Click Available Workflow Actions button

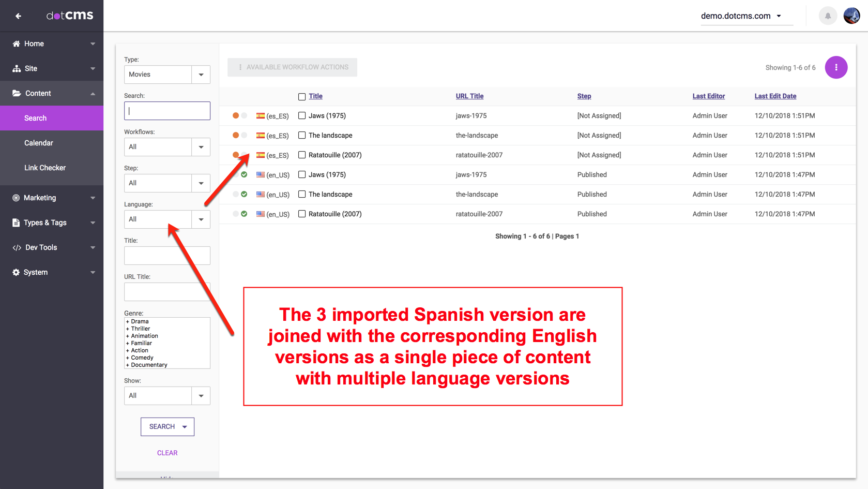tap(292, 67)
